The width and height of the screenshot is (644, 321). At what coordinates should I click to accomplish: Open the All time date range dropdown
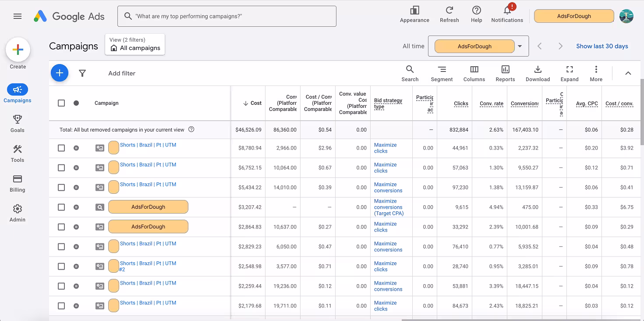point(478,46)
